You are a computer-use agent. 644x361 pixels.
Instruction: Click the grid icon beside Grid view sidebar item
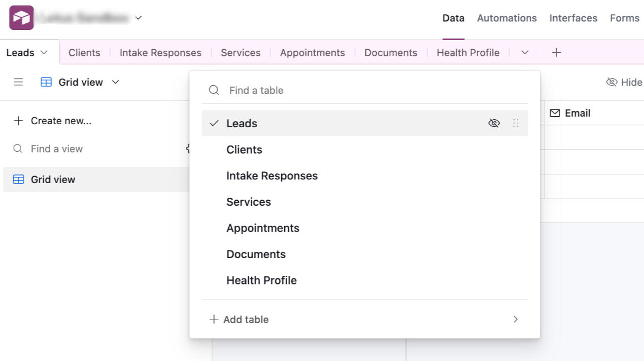click(x=18, y=179)
